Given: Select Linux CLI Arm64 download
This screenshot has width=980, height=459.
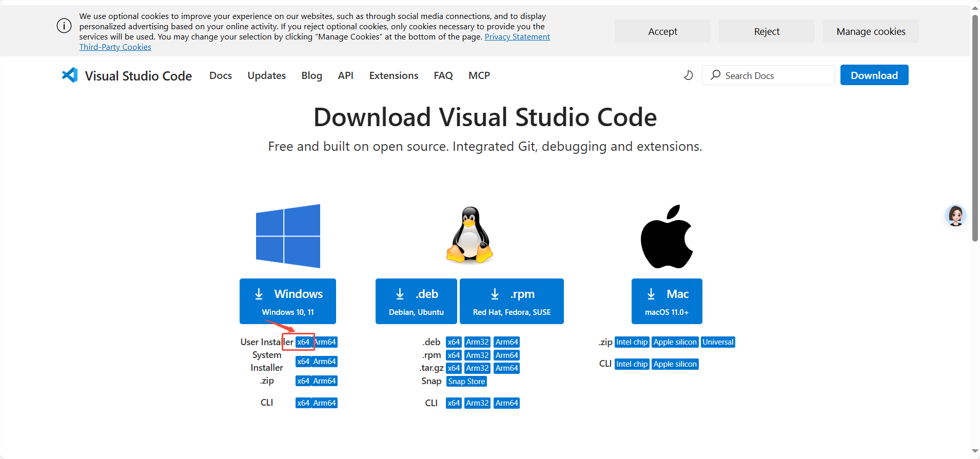Looking at the screenshot, I should coord(507,403).
